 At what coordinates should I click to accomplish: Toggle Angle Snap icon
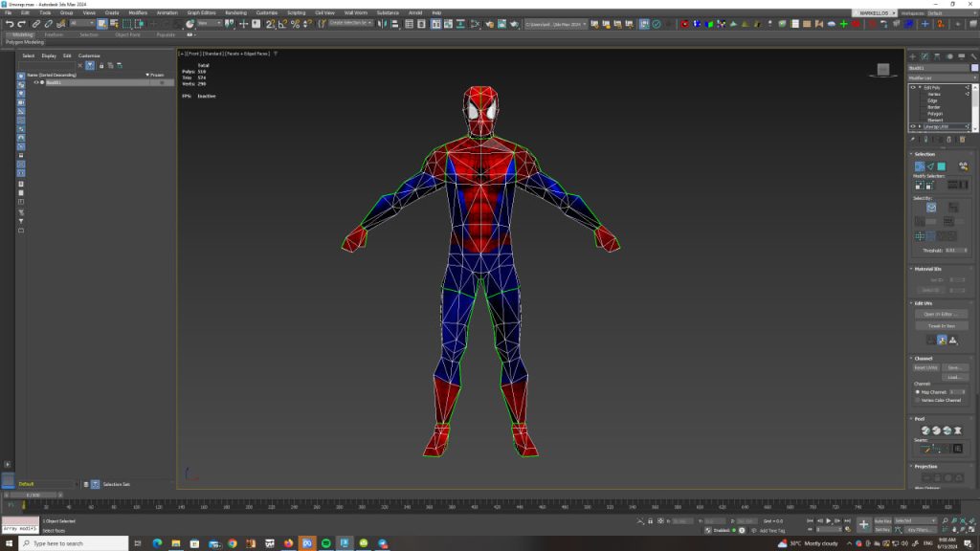pos(282,24)
